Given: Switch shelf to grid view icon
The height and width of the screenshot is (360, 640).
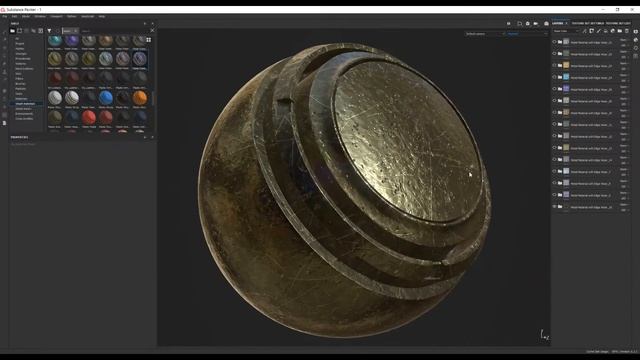Looking at the screenshot, I should (149, 40).
